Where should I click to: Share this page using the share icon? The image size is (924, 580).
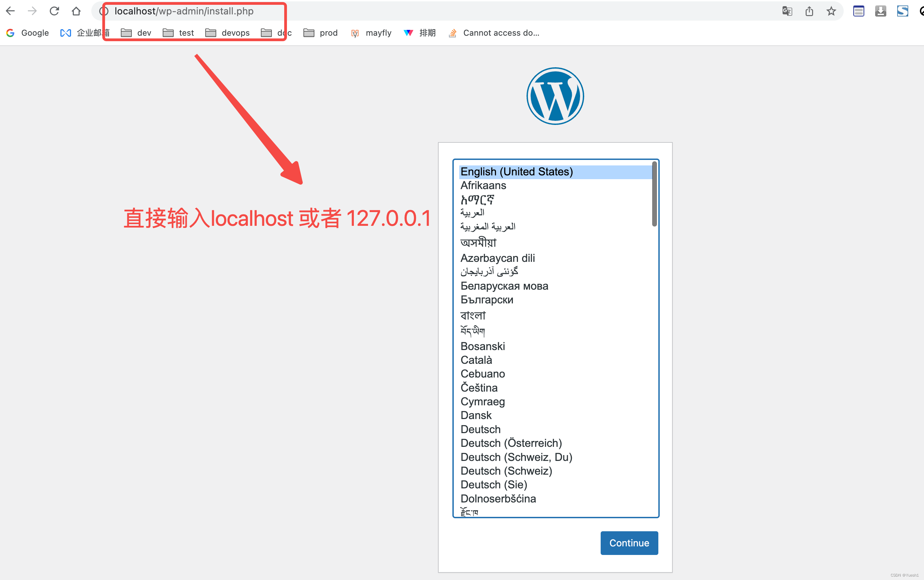tap(809, 11)
